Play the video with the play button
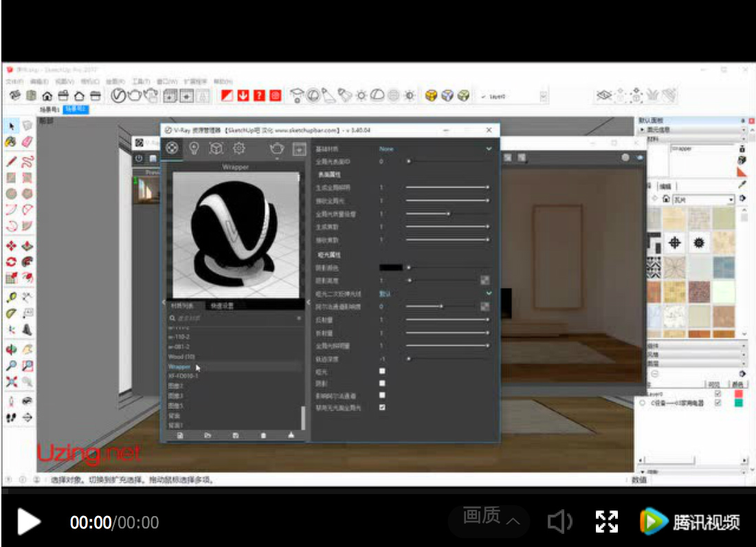Screen dimensions: 756x547 coord(28,522)
